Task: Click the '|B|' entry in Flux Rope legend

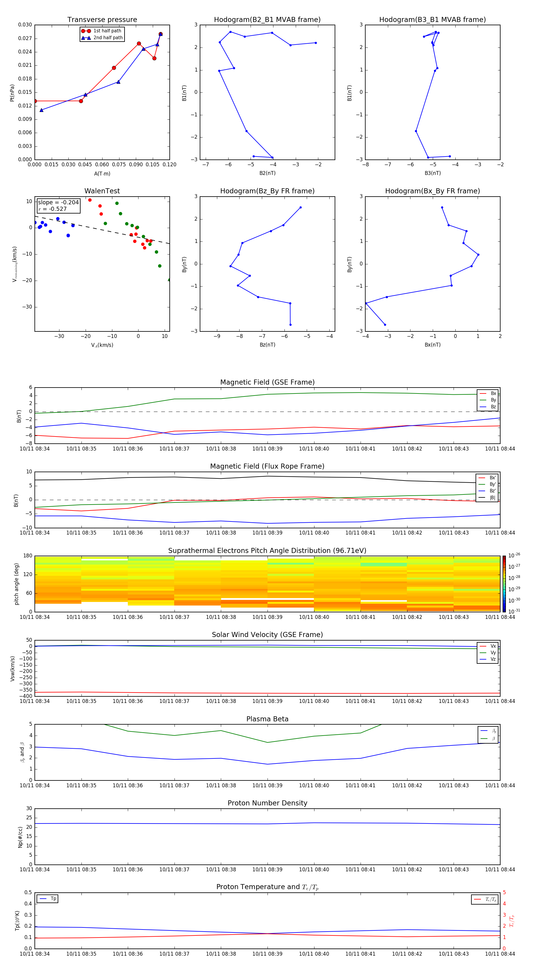Action: pos(487,498)
